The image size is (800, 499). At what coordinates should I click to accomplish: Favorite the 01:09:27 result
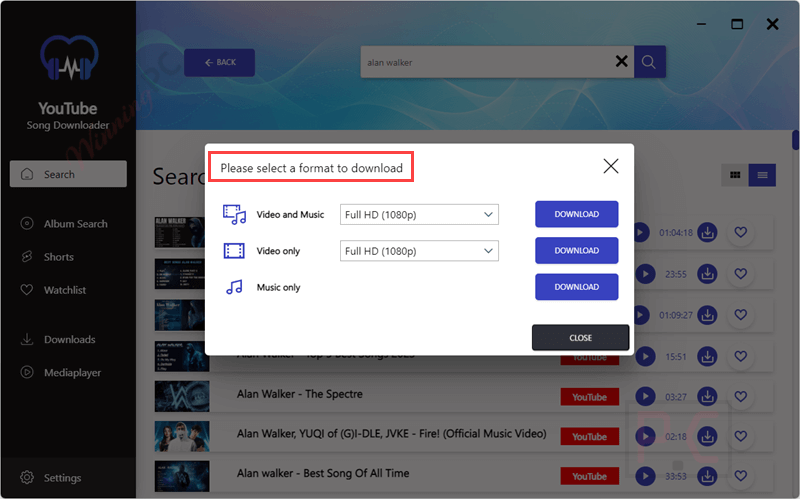740,314
